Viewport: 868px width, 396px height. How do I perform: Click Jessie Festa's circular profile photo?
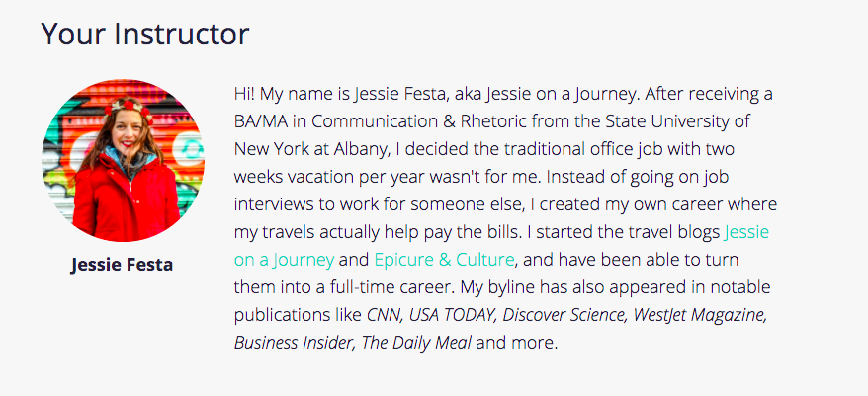[123, 160]
